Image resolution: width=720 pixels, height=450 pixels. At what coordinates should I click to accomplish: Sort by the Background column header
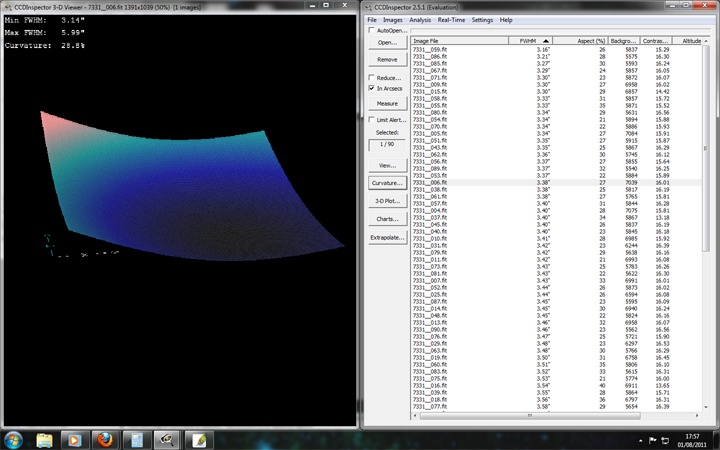point(624,41)
